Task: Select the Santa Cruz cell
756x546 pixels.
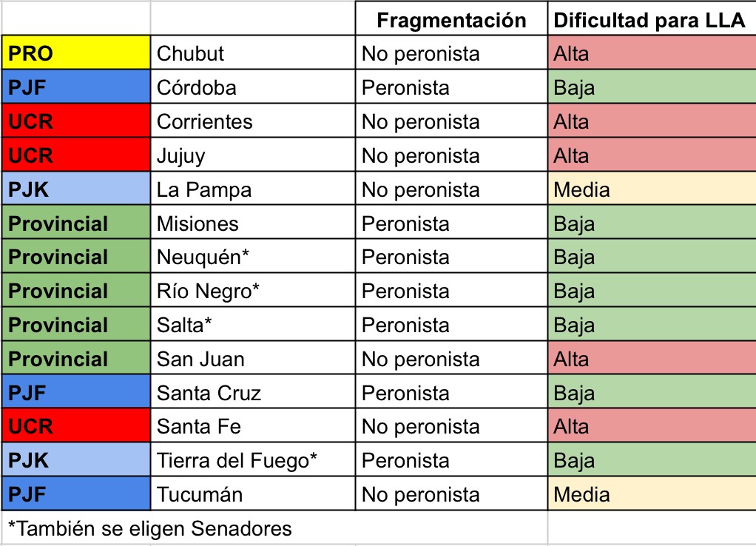Action: point(252,393)
